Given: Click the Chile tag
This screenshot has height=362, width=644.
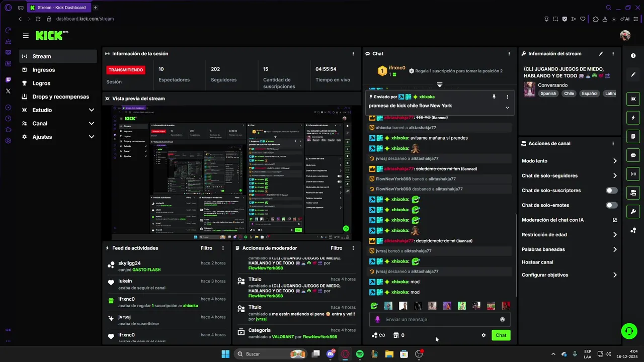Looking at the screenshot, I should click(569, 94).
